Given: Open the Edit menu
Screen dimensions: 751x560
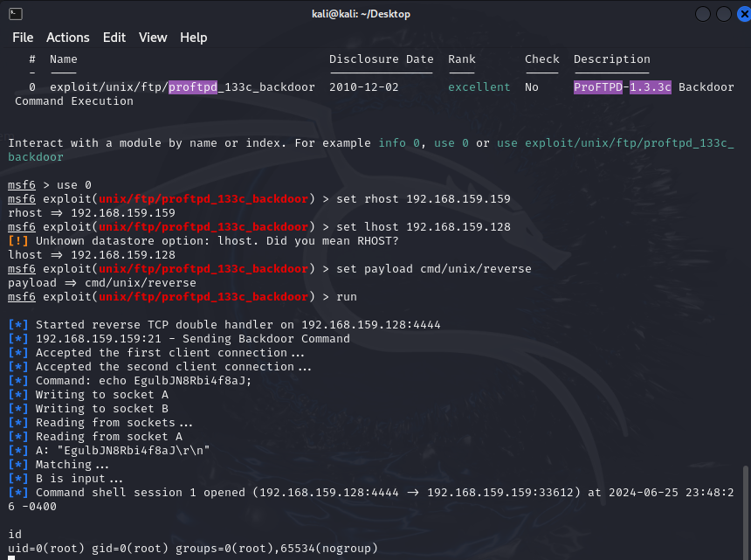Looking at the screenshot, I should [x=114, y=38].
